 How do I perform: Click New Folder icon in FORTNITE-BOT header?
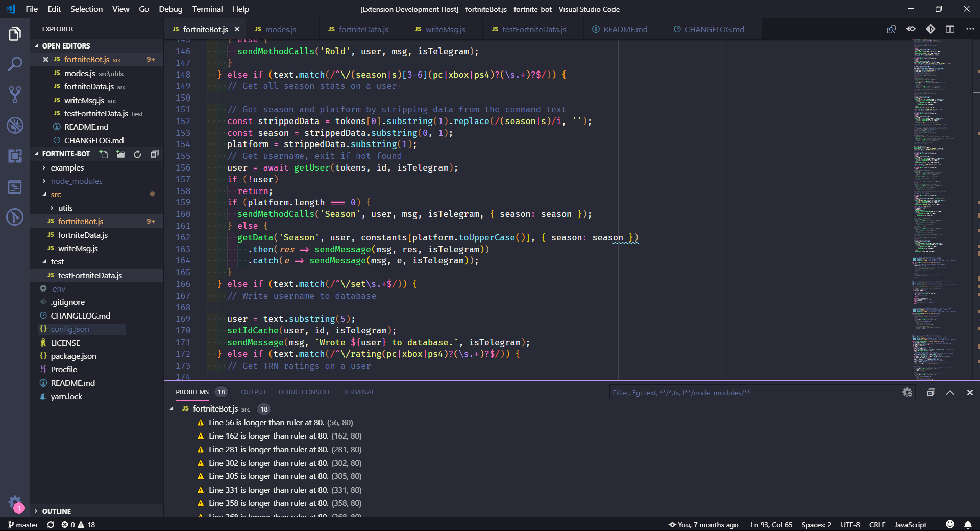pyautogui.click(x=120, y=154)
